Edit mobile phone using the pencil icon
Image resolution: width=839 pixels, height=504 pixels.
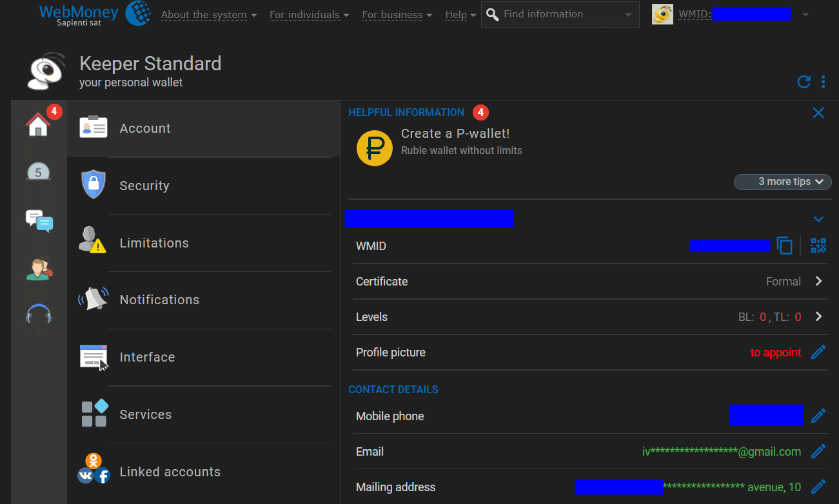click(x=818, y=415)
